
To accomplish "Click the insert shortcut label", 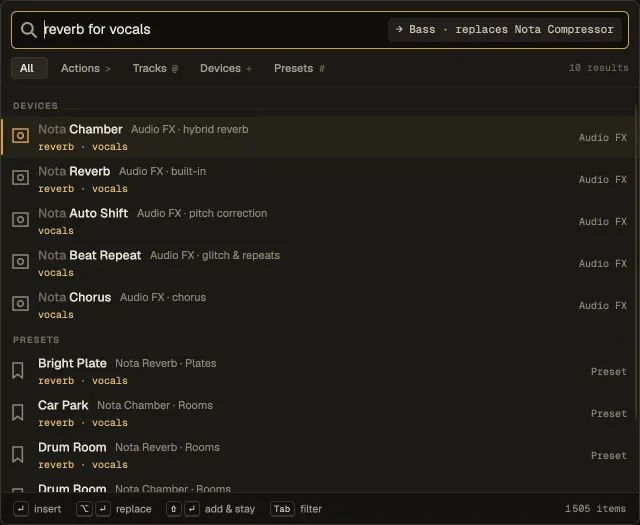I will click(x=47, y=509).
